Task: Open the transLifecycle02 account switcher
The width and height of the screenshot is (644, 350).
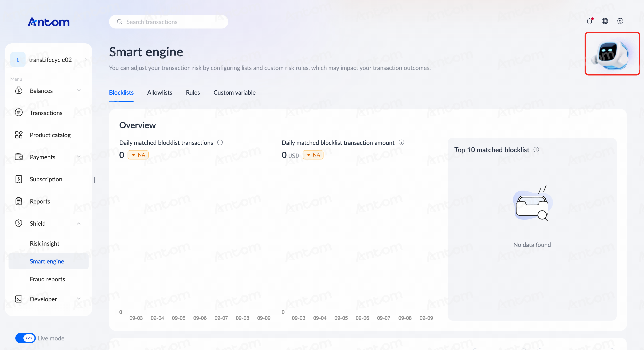Action: click(49, 60)
